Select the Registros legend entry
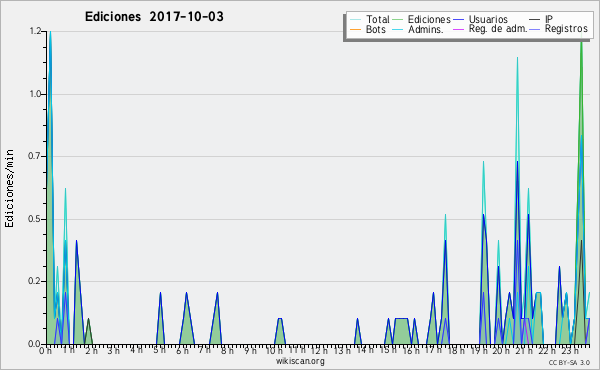Image resolution: width=600 pixels, height=370 pixels. tap(559, 29)
